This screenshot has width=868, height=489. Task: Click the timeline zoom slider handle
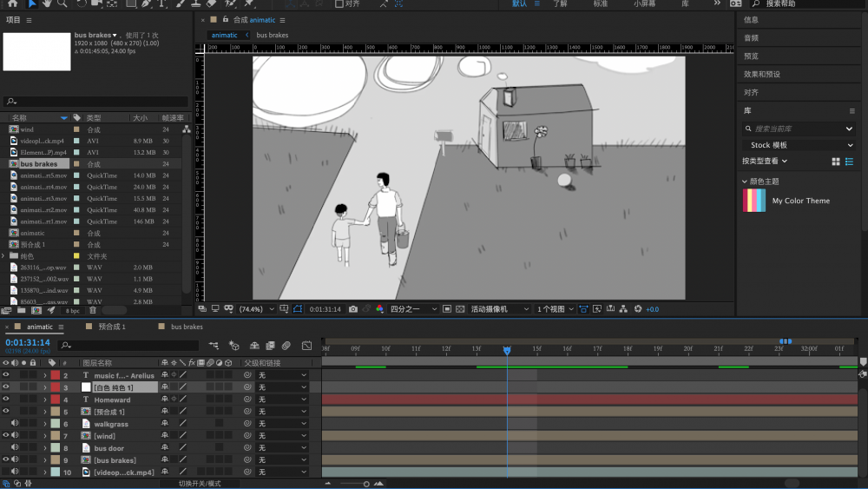point(366,484)
